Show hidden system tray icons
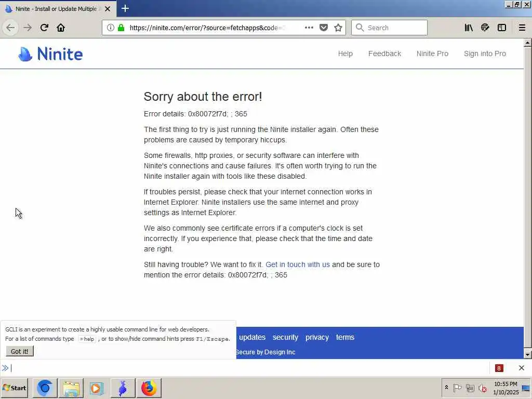Screen dimensions: 532x399 click(x=446, y=388)
